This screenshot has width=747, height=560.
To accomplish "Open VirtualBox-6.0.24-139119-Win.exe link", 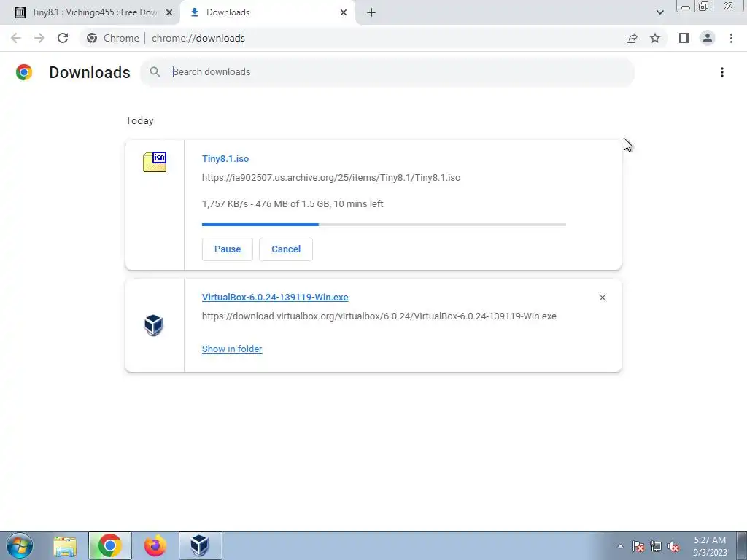I will (x=275, y=297).
